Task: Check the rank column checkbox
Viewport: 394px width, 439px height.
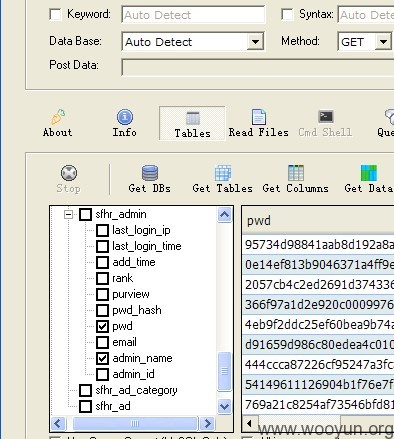Action: click(x=102, y=278)
